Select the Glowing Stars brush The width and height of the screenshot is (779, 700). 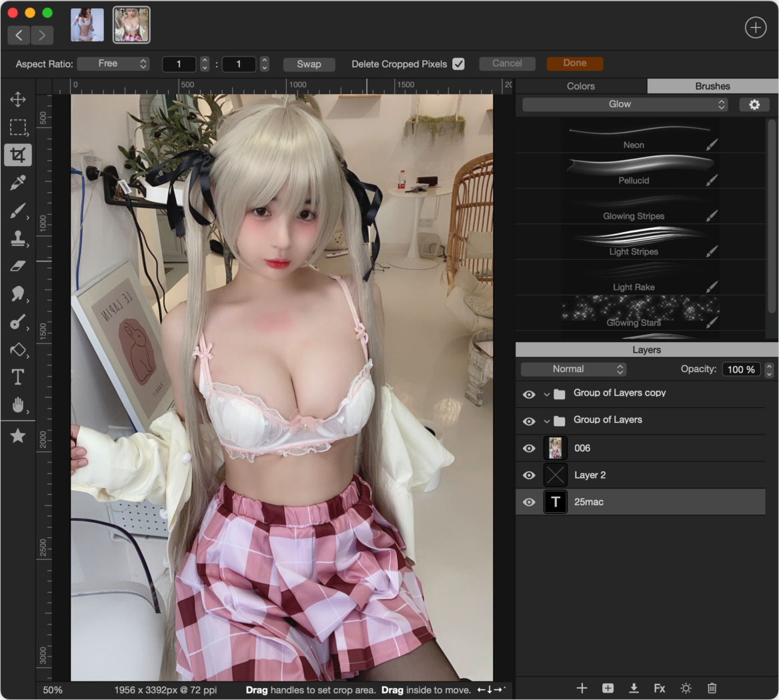(640, 313)
